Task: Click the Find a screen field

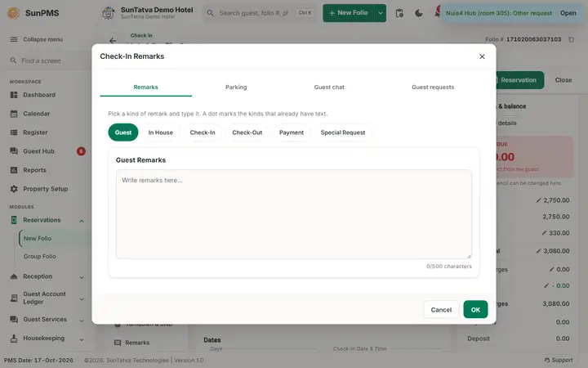Action: [x=45, y=61]
